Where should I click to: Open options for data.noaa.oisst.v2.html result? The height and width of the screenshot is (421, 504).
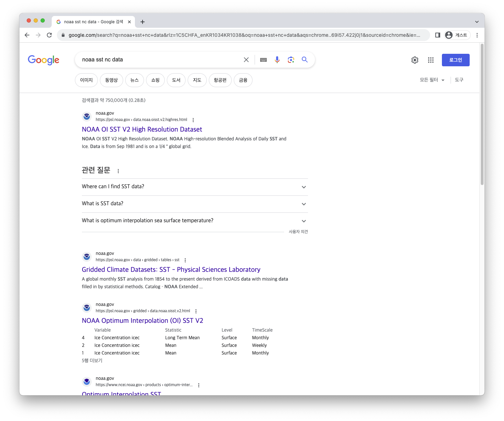196,311
